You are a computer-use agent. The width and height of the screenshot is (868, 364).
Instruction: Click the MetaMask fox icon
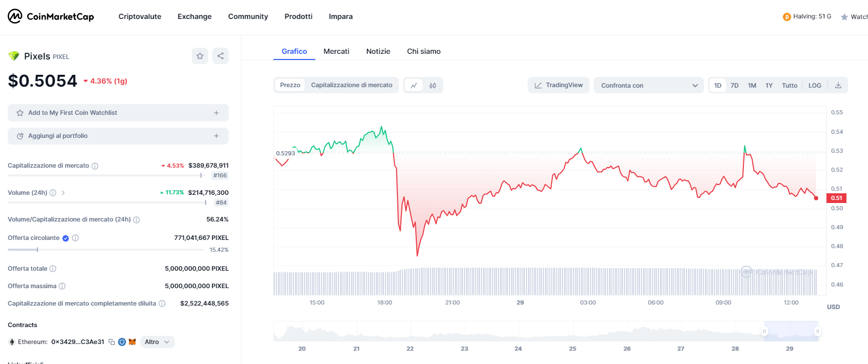pos(132,342)
